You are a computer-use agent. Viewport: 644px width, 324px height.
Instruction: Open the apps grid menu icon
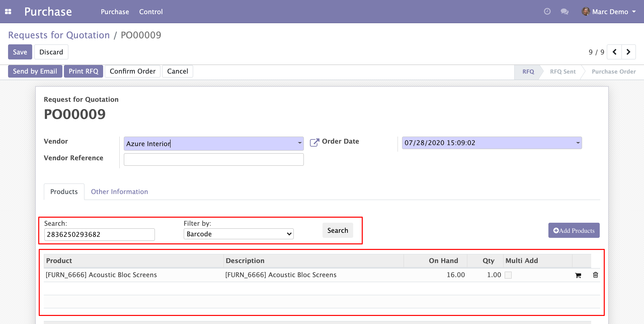pos(8,12)
